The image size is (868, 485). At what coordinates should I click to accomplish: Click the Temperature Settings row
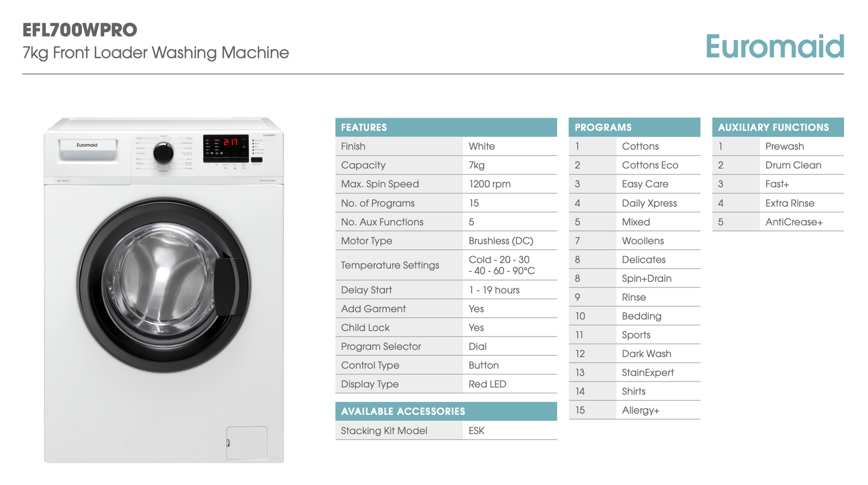[446, 265]
